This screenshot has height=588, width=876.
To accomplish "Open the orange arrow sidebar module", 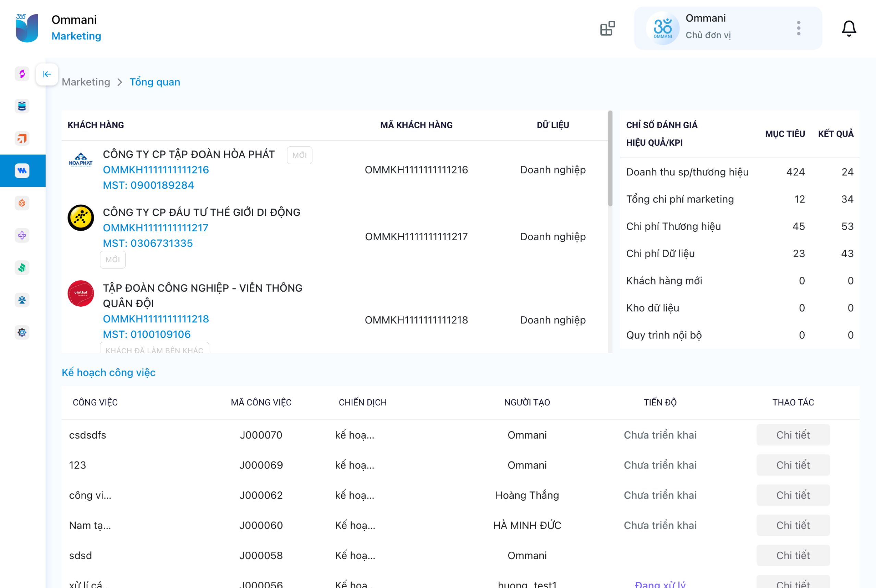I will pos(22,138).
